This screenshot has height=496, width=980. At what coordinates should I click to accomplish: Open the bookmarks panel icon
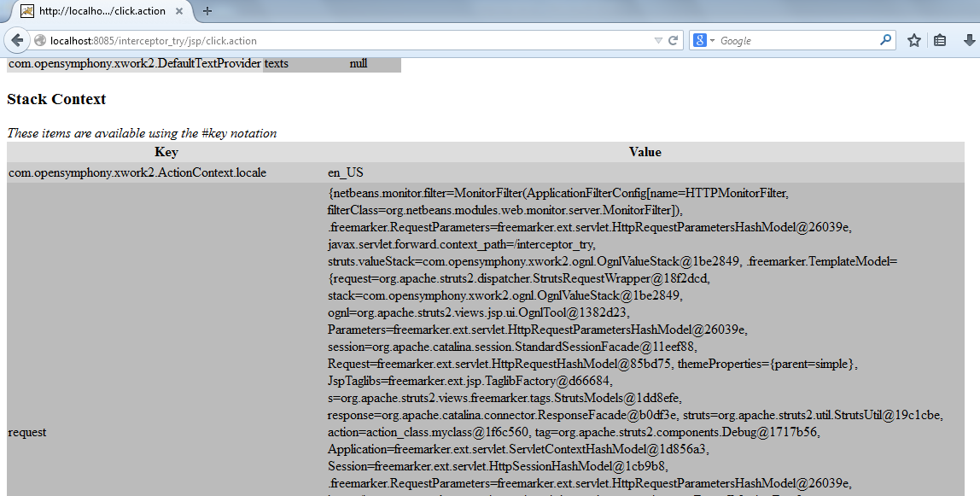tap(939, 39)
